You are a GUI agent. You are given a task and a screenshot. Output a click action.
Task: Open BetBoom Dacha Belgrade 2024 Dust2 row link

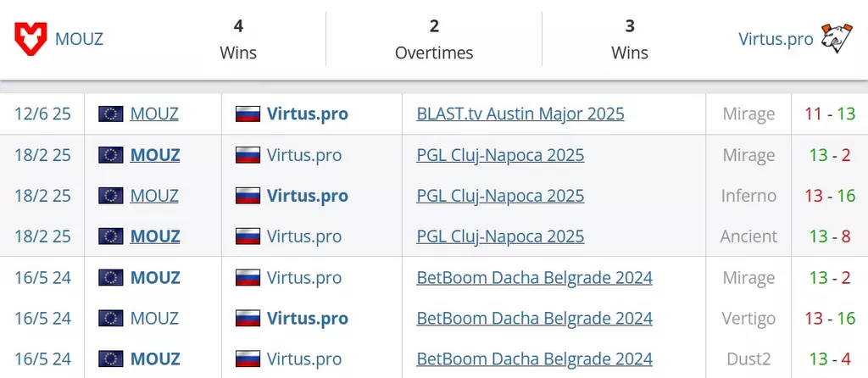535,359
